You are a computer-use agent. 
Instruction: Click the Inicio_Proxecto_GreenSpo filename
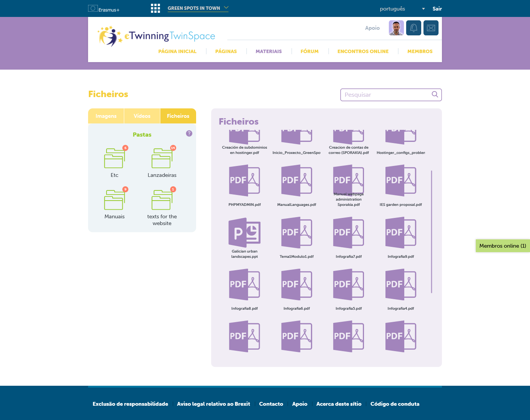(x=297, y=153)
